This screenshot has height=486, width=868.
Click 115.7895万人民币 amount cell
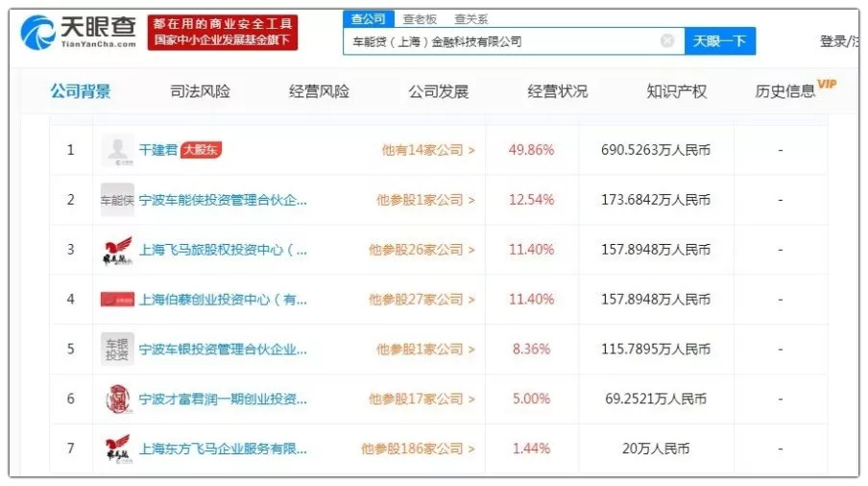[x=656, y=350]
